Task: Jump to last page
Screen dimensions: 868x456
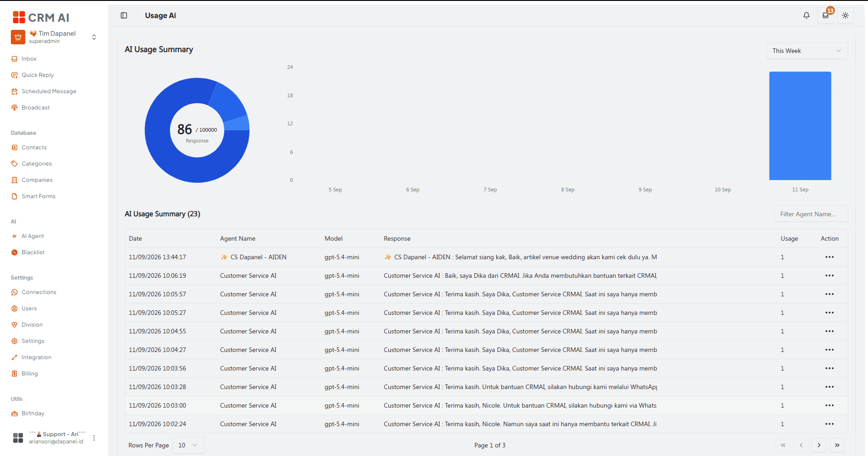Action: [837, 445]
